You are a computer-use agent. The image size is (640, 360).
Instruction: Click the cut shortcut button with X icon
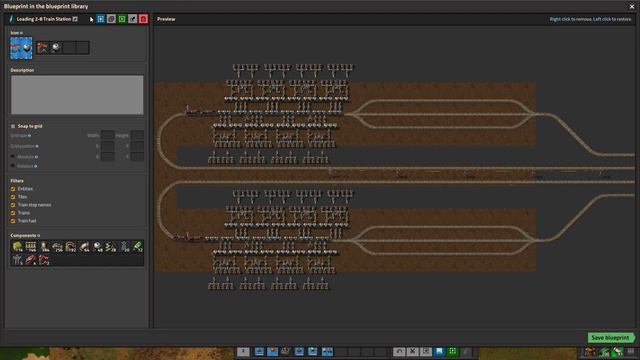(413, 351)
